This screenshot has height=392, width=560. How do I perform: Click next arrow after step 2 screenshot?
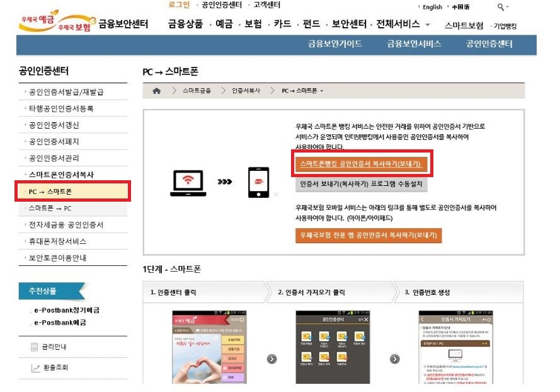pyautogui.click(x=394, y=359)
